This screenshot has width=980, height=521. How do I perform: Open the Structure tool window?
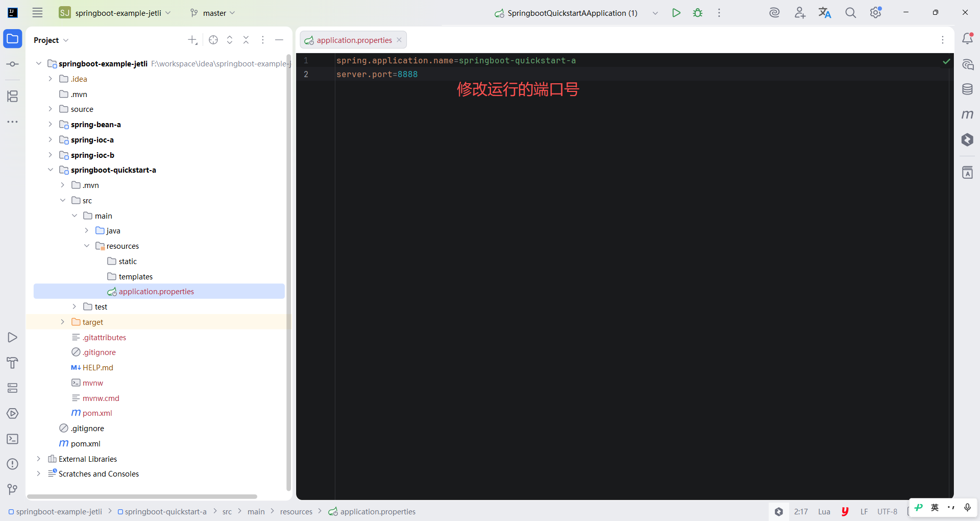(x=13, y=96)
